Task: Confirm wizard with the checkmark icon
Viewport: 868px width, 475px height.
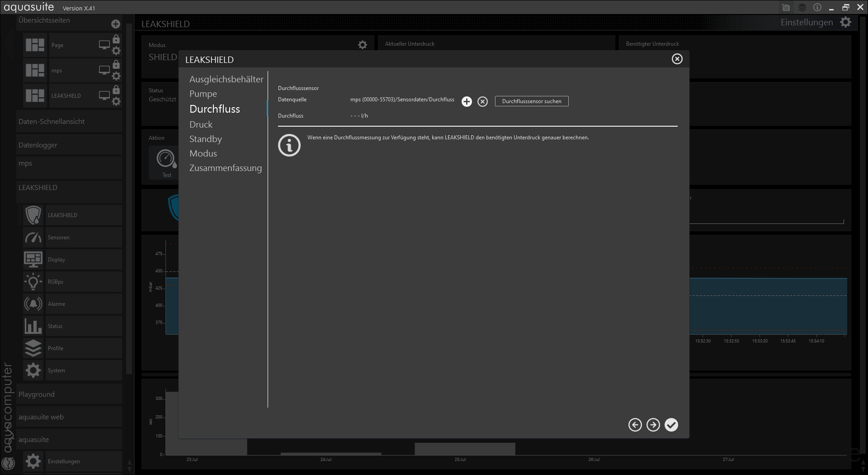Action: 671,425
